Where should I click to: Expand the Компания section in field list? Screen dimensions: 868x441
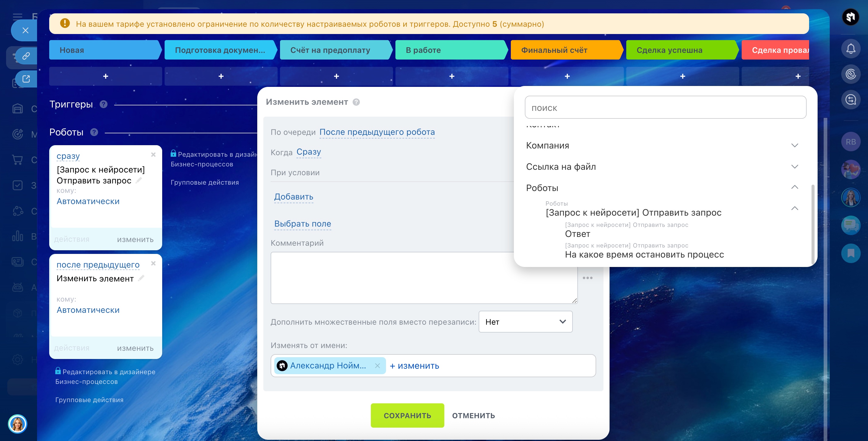point(795,145)
